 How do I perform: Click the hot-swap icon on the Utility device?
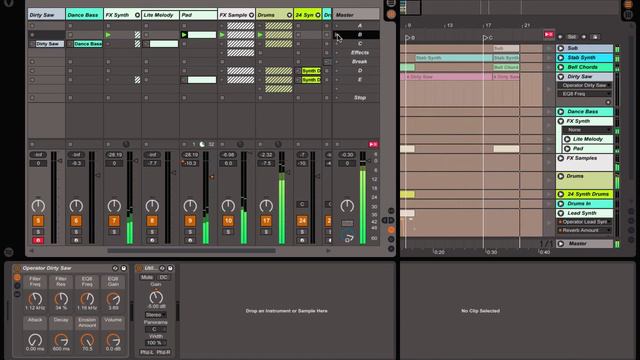point(162,268)
